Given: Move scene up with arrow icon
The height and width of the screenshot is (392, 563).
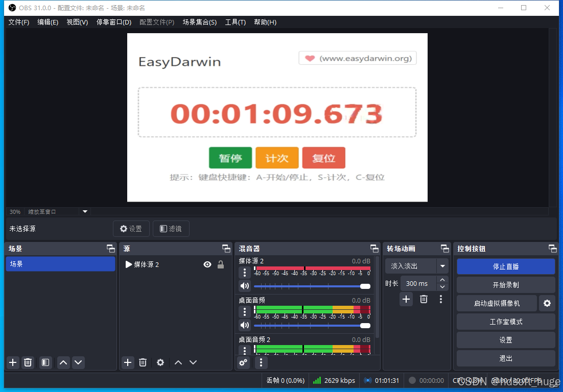Looking at the screenshot, I should point(63,362).
